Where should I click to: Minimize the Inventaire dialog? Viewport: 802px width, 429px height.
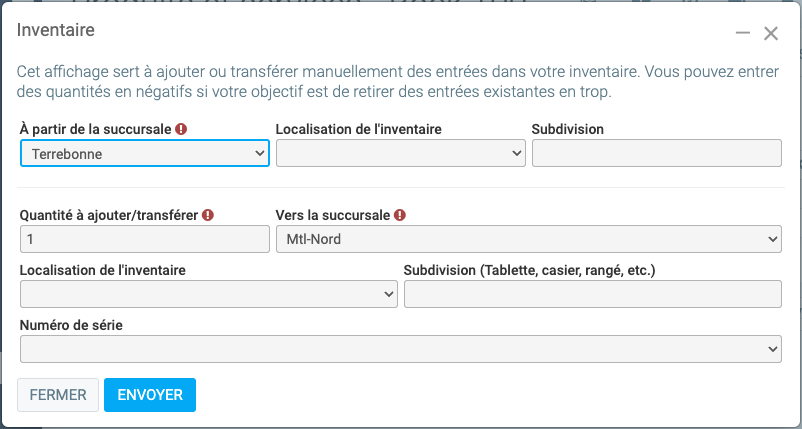coord(742,33)
